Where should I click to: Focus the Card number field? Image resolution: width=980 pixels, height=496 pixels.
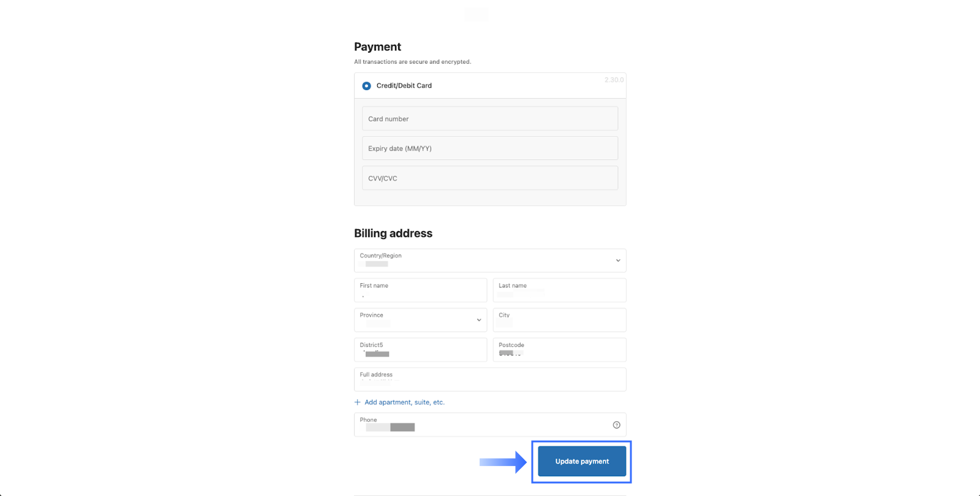[489, 118]
